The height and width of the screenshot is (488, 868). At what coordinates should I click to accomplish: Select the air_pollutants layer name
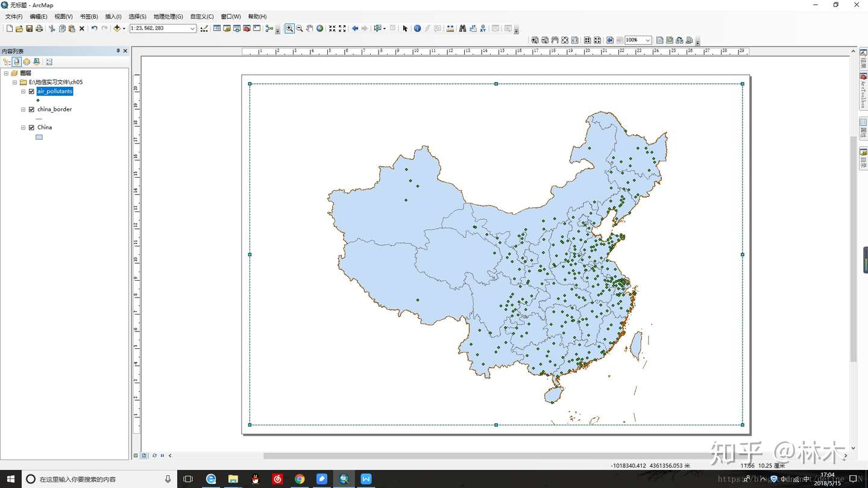(55, 92)
